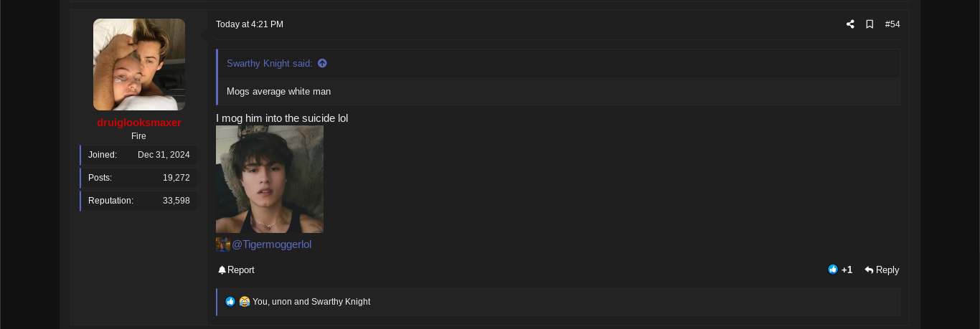
Task: Click the blue thumbs-up icon beside +1
Action: coord(833,270)
